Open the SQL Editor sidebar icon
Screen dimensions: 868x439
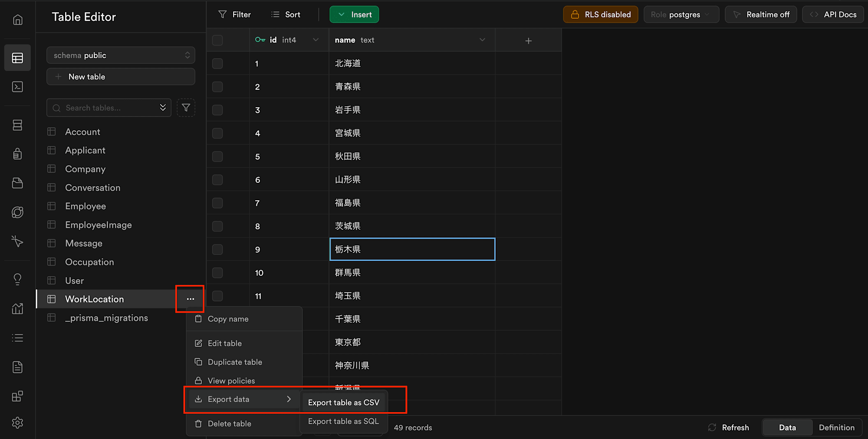coord(17,87)
